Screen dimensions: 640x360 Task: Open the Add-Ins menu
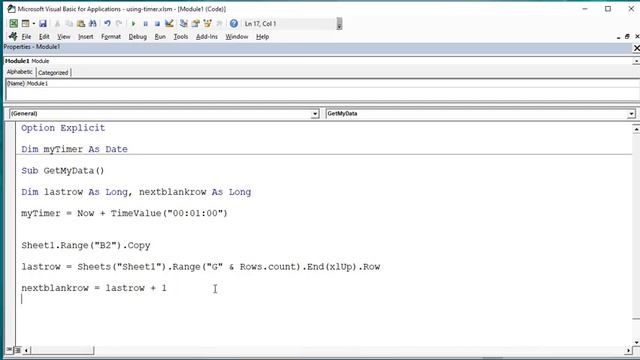pos(207,37)
